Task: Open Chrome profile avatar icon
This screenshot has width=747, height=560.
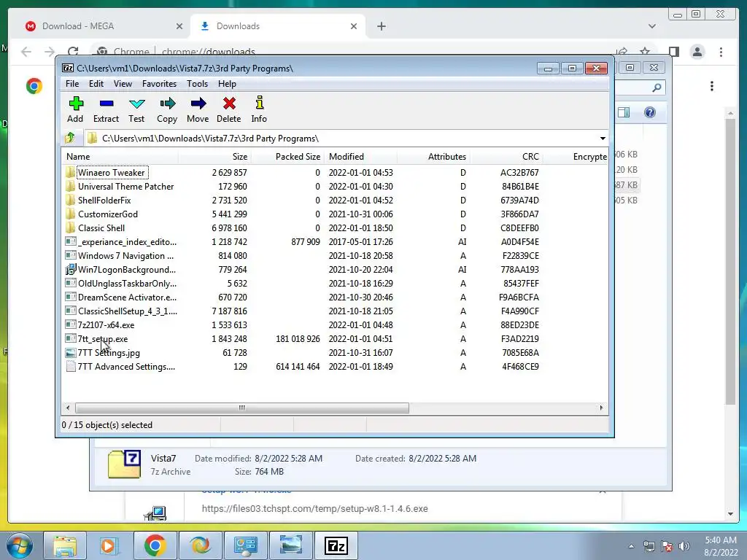Action: (697, 52)
